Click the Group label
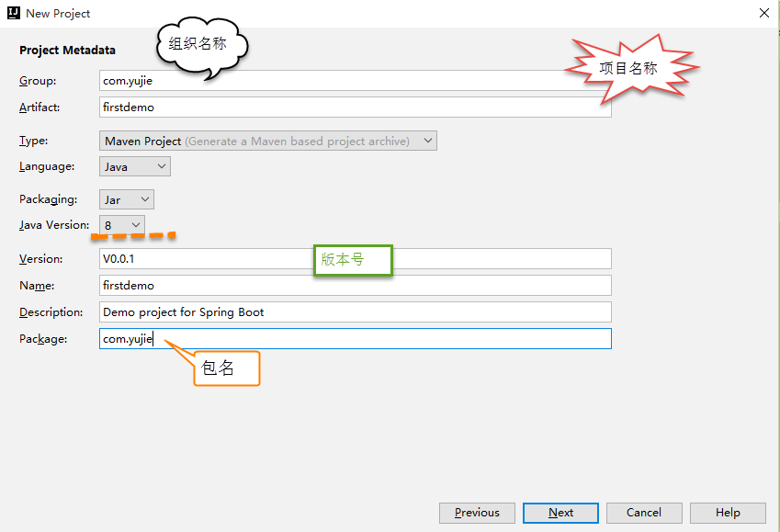Screen dimensions: 780x532 tap(38, 81)
